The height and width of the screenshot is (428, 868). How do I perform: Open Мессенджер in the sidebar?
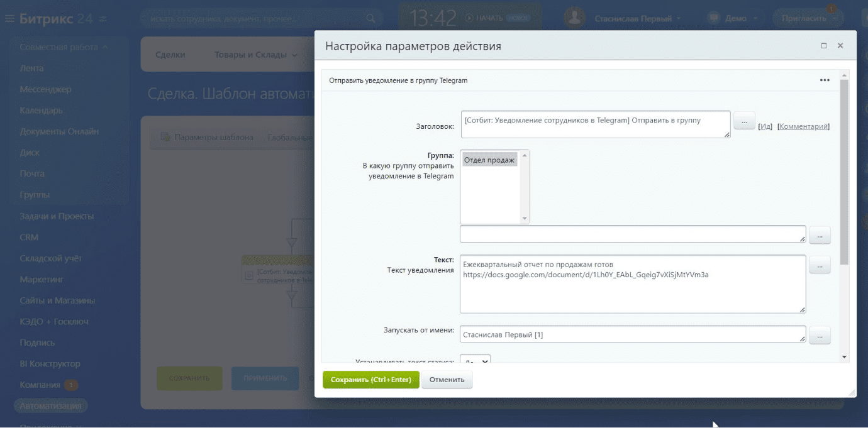(45, 89)
